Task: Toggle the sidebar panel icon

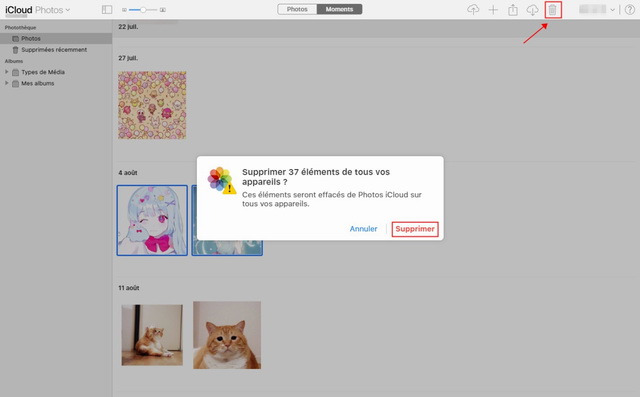Action: point(107,9)
